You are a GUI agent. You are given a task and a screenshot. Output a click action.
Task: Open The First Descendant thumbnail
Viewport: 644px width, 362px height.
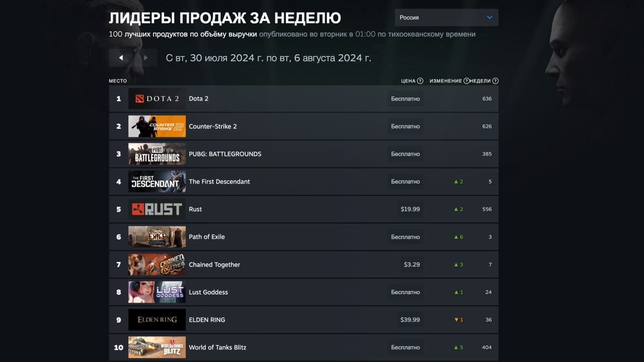tap(157, 182)
